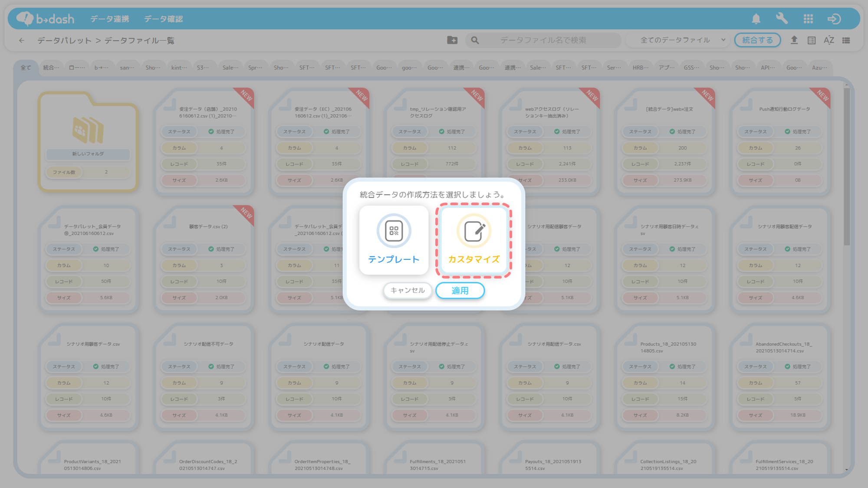This screenshot has height=488, width=868.
Task: Focus the データファイル名で検索 search field
Action: tap(543, 40)
